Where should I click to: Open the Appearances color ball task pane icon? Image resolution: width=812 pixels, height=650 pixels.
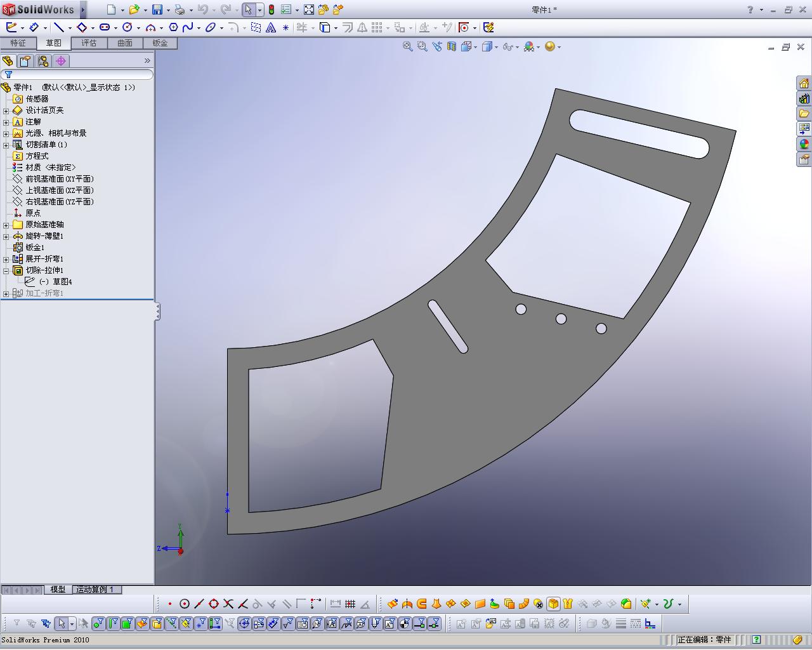804,144
